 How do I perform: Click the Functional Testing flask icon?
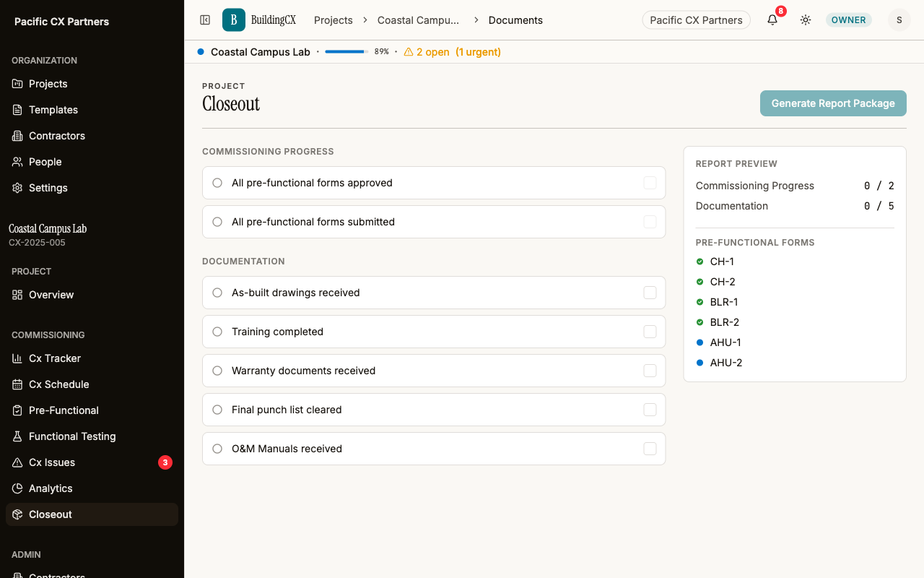(x=17, y=436)
